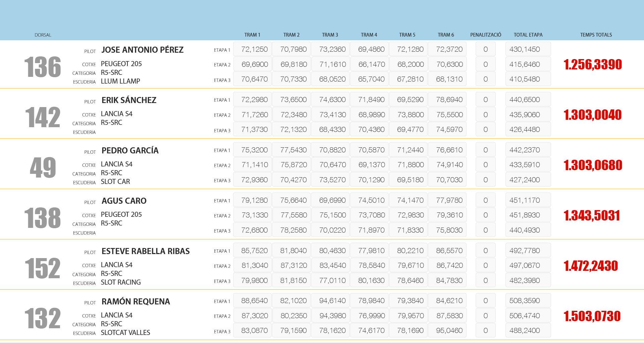Click the TRAM 4 column header
The image size is (644, 343).
[x=369, y=35]
